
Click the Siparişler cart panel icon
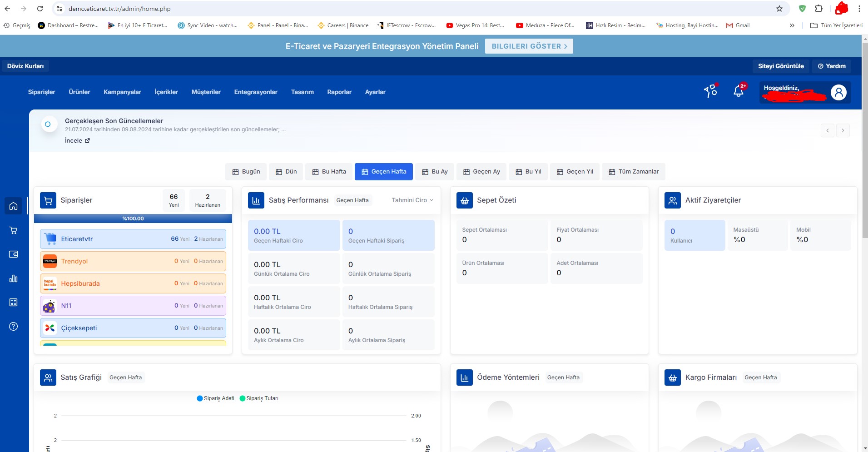click(48, 200)
